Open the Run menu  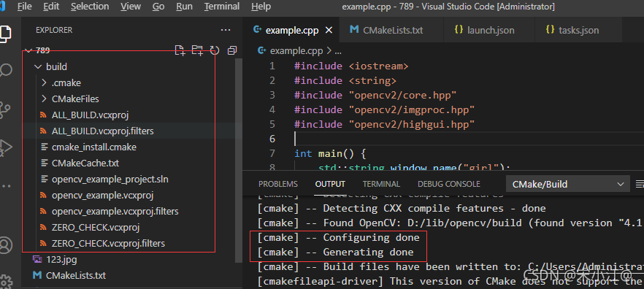point(184,7)
